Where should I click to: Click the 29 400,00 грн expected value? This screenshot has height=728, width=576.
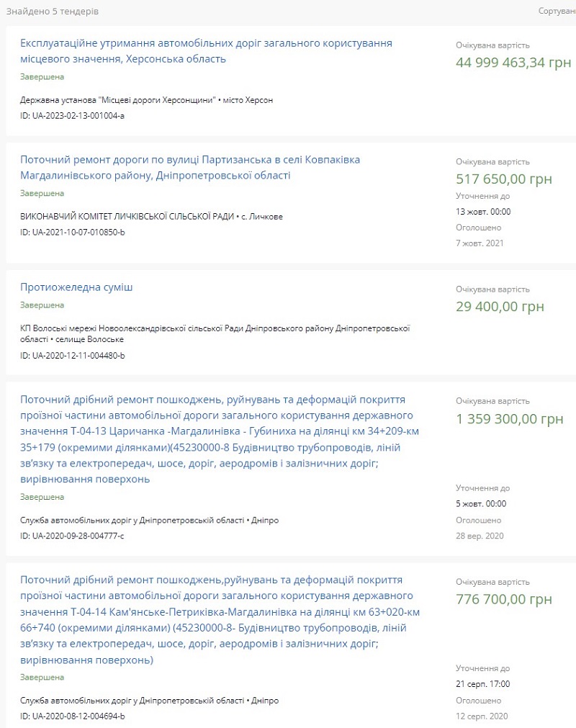(500, 307)
